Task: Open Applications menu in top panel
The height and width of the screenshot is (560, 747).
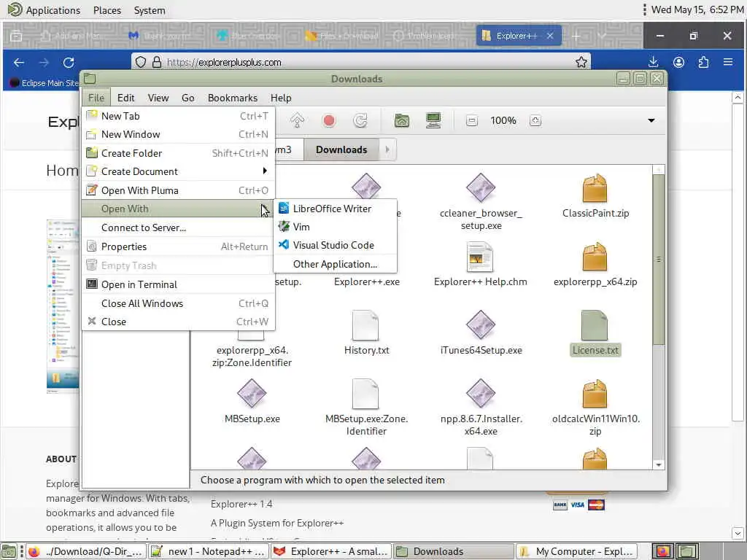Action: (53, 10)
